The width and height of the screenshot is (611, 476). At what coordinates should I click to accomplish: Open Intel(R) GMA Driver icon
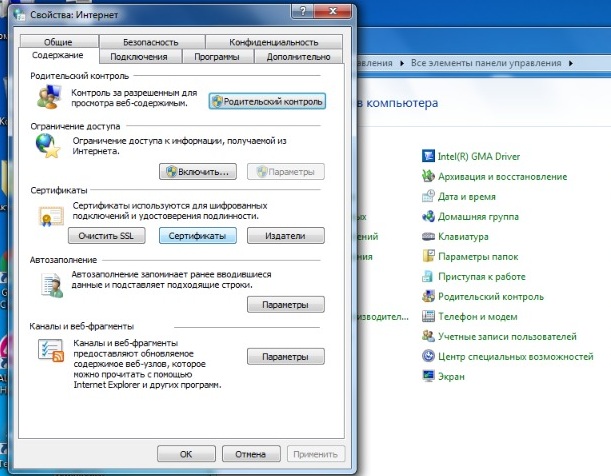click(428, 156)
